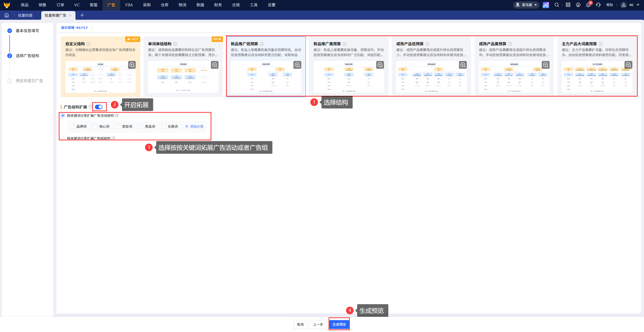Open the notifications bell icon
644x332 pixels.
pyautogui.click(x=588, y=5)
